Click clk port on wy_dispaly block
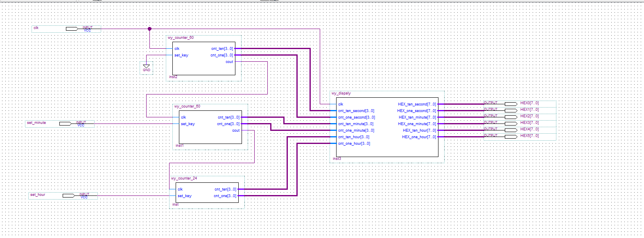This screenshot has width=644, height=238. click(341, 104)
